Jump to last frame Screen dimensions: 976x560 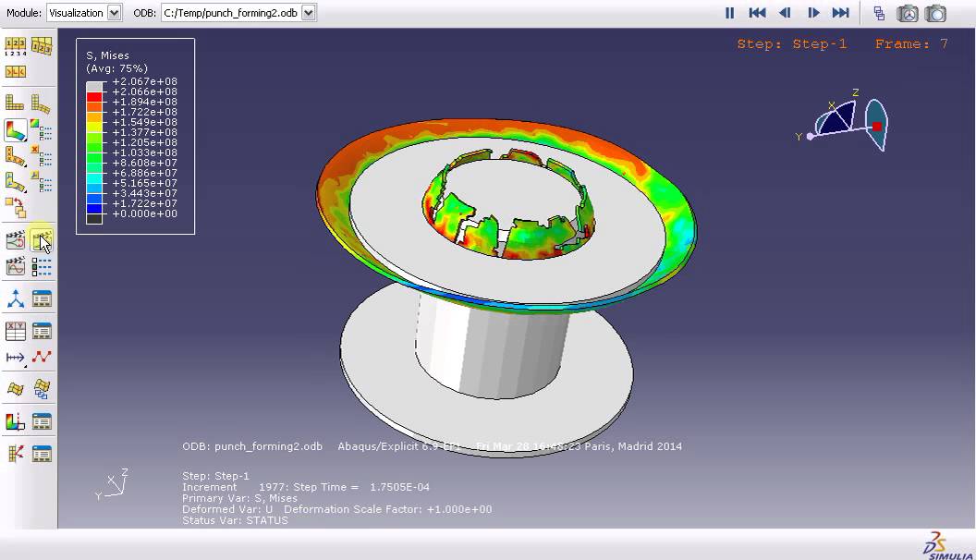pyautogui.click(x=841, y=12)
